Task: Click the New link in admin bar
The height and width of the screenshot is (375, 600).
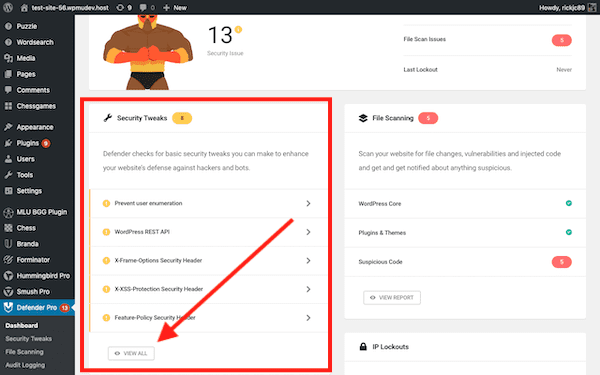Action: click(180, 8)
